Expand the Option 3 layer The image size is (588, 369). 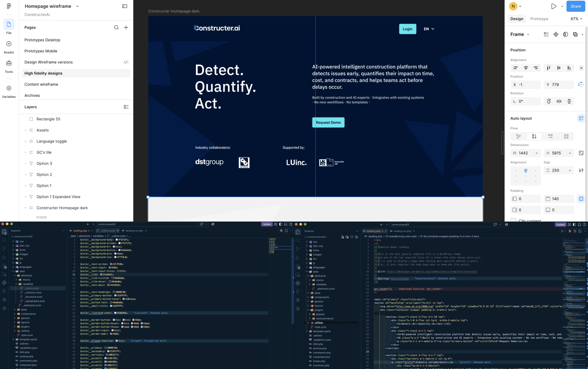[x=25, y=164]
